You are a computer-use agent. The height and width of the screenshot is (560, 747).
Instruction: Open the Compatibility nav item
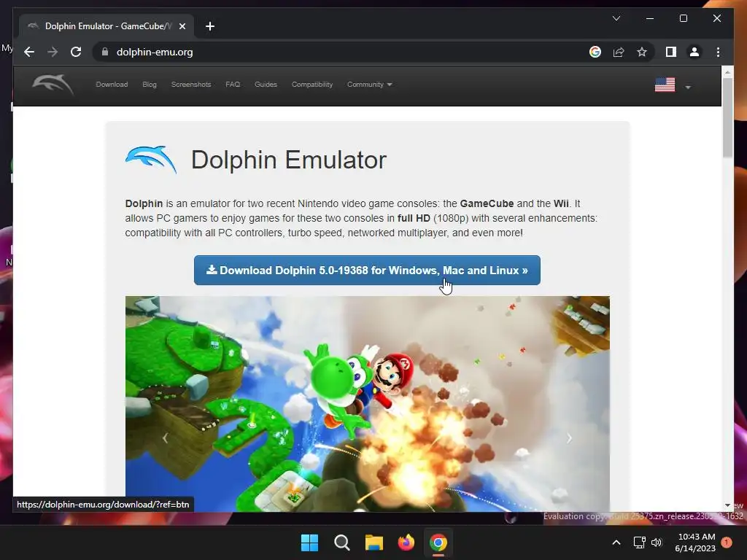[x=312, y=85]
